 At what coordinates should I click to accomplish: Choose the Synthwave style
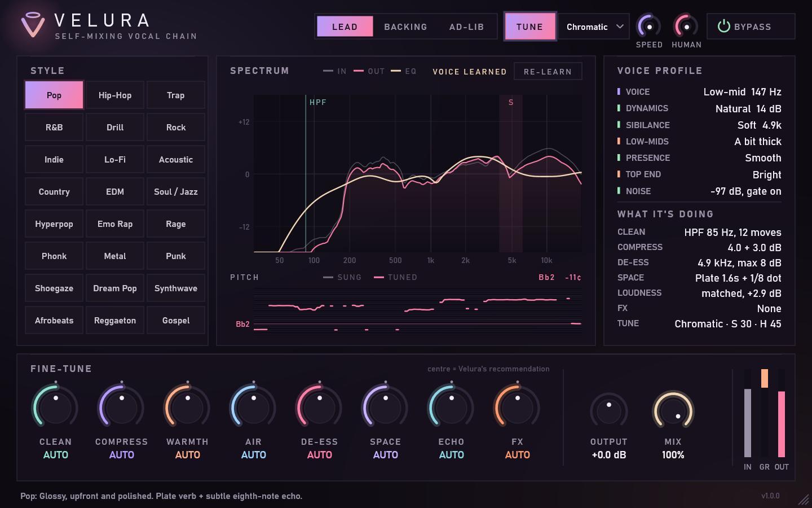176,288
